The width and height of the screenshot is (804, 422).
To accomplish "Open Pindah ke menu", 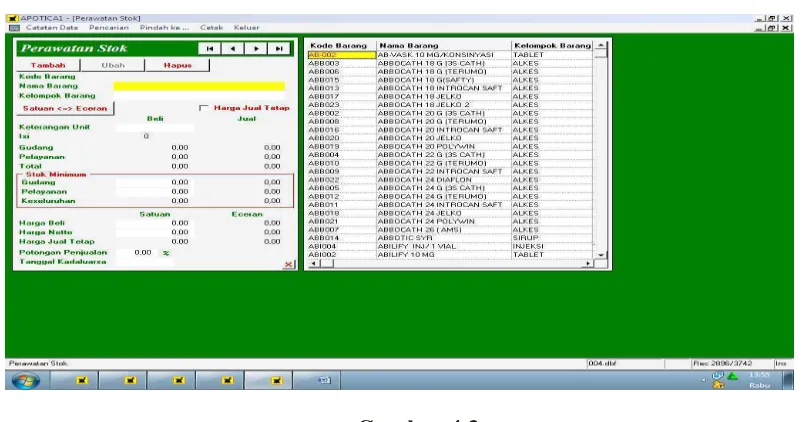I will coord(164,28).
